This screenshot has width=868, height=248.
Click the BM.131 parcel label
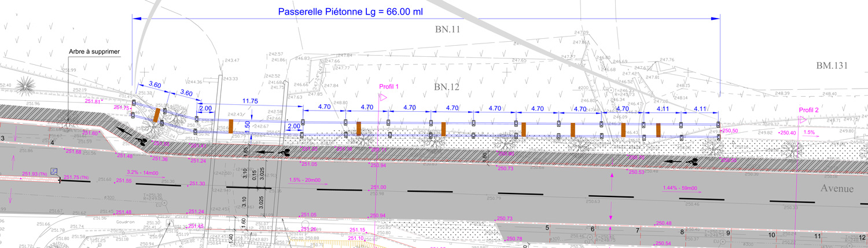[x=832, y=65]
